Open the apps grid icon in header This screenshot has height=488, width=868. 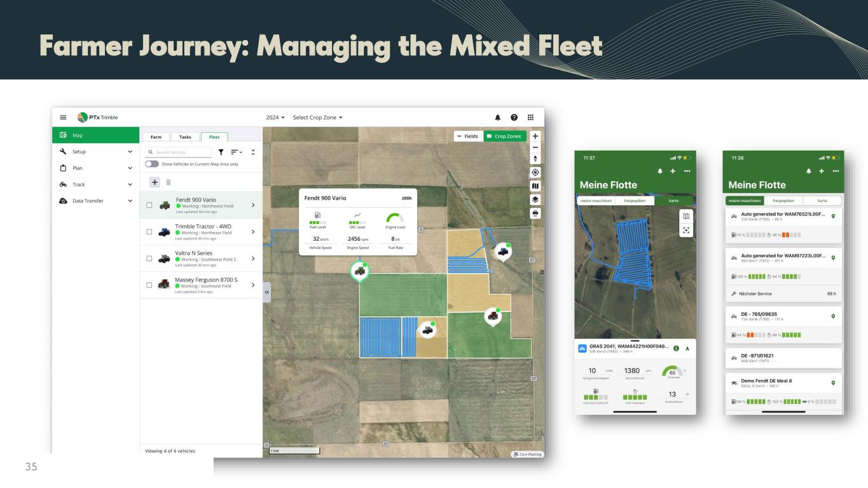tap(530, 118)
